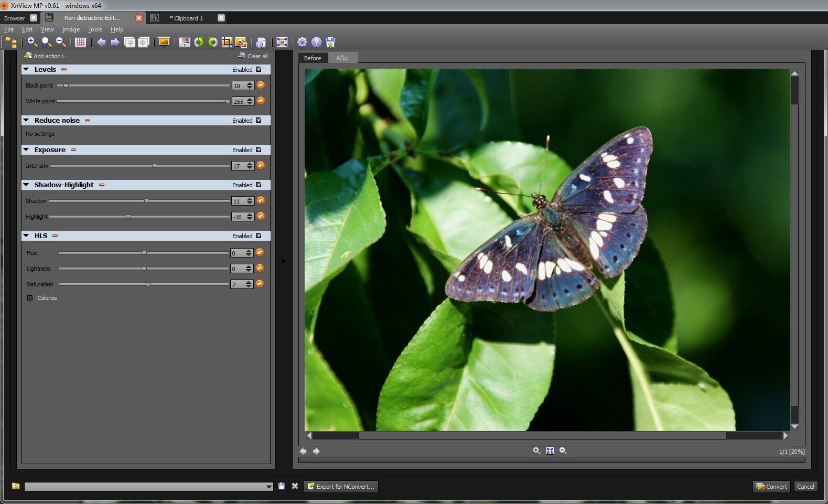
Task: Toggle fullscreen view from the toolbar
Action: [x=282, y=42]
